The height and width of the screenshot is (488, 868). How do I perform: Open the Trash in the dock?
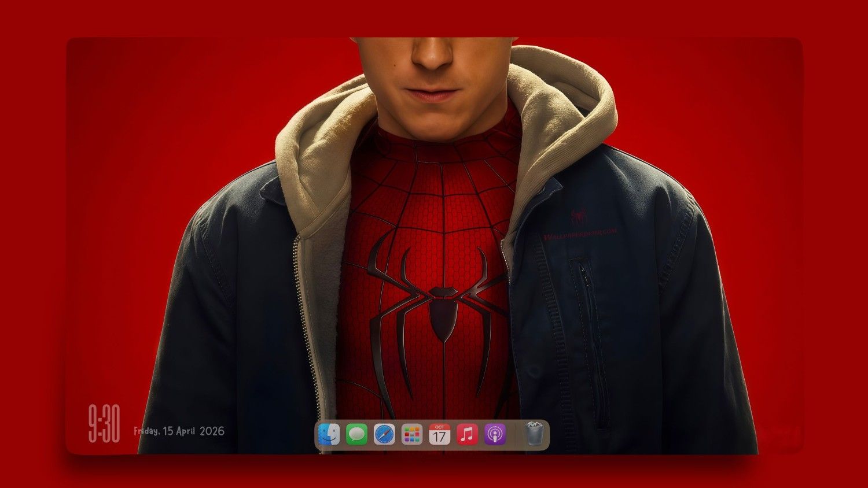coord(534,434)
